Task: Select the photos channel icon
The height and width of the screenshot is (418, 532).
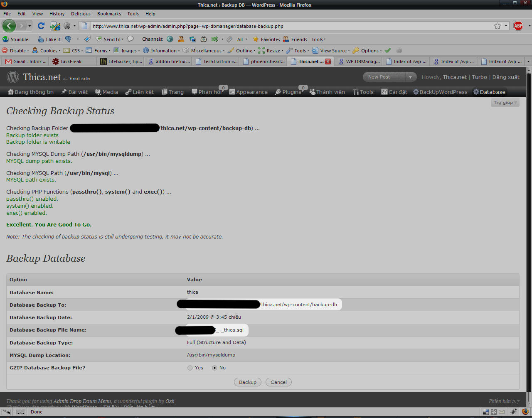Action: (192, 39)
